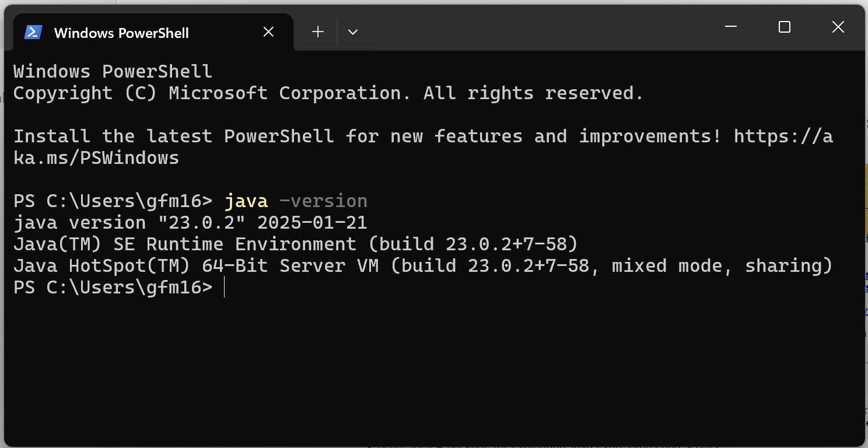Click the java version "23.0.2" output line

click(190, 222)
